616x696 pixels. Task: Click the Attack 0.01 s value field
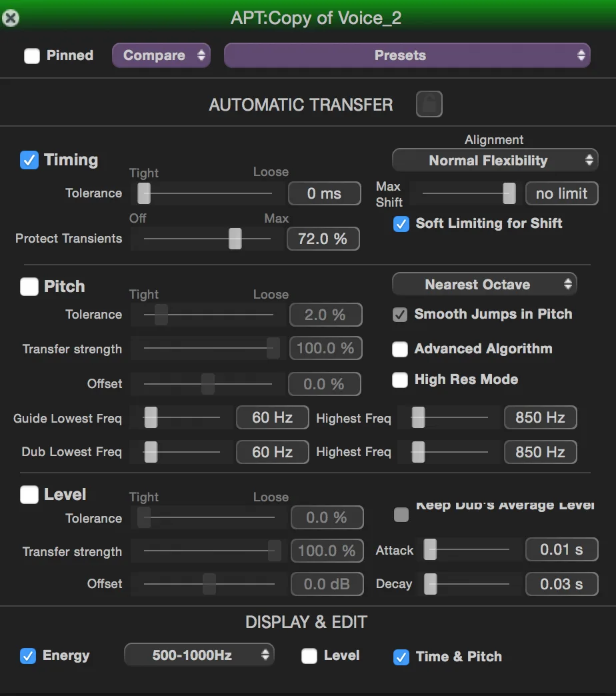point(561,550)
